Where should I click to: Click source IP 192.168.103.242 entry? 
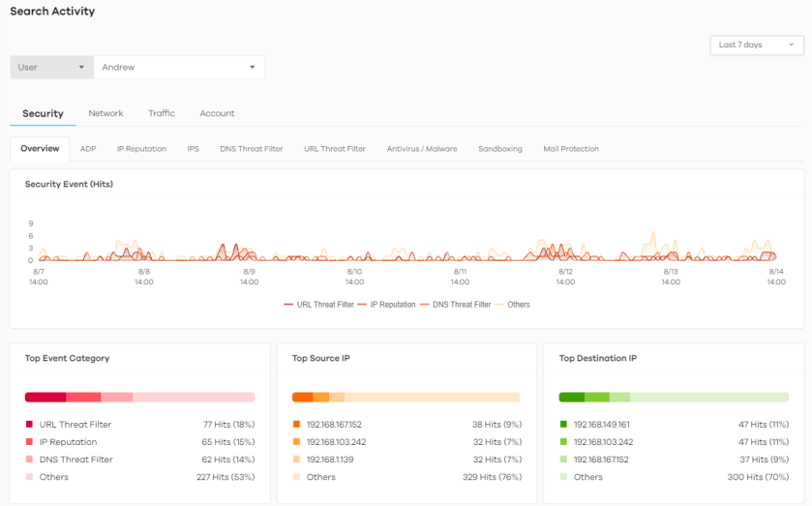click(336, 442)
